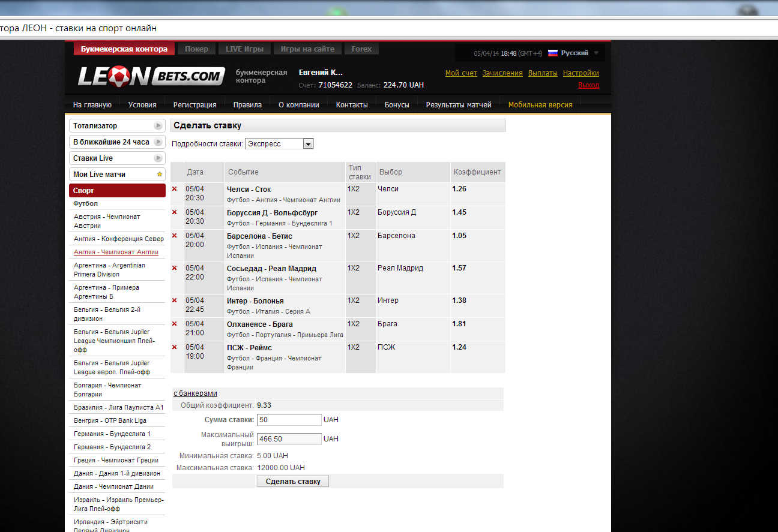The image size is (778, 532).
Task: Open Дания - Чемпионат Дании league
Action: 113,486
